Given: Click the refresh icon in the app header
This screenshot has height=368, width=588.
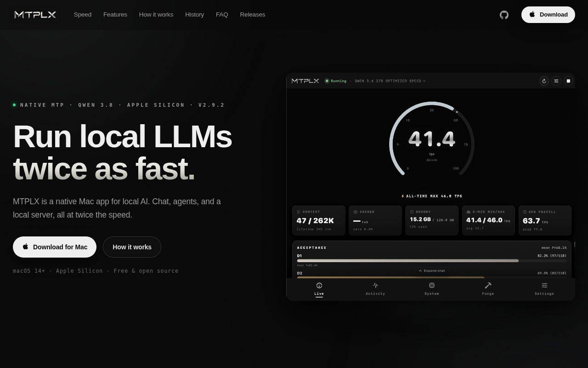Looking at the screenshot, I should click(x=544, y=81).
